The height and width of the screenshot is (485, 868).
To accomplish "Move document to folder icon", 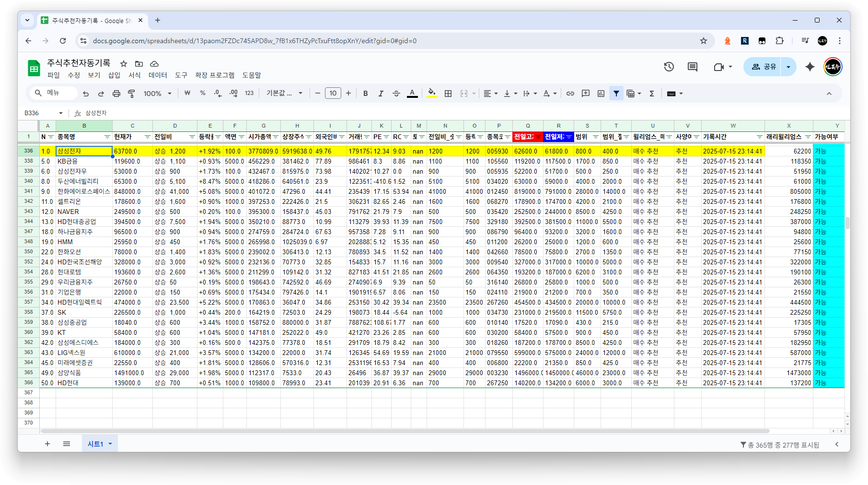I will (x=139, y=63).
